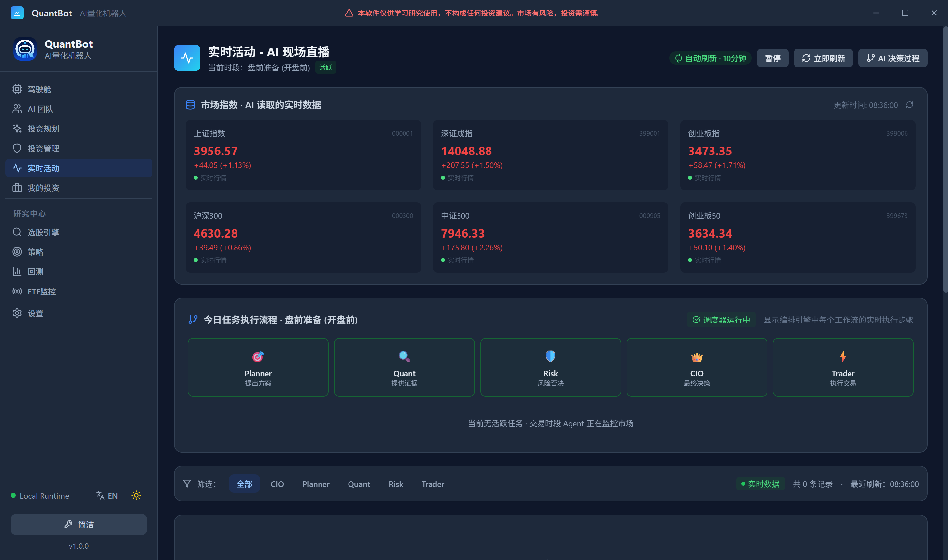Open 策略 target icon

(x=17, y=252)
